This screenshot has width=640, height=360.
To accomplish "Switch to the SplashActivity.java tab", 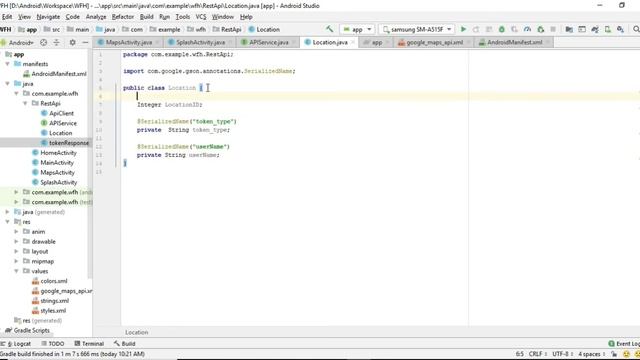I will coord(200,42).
